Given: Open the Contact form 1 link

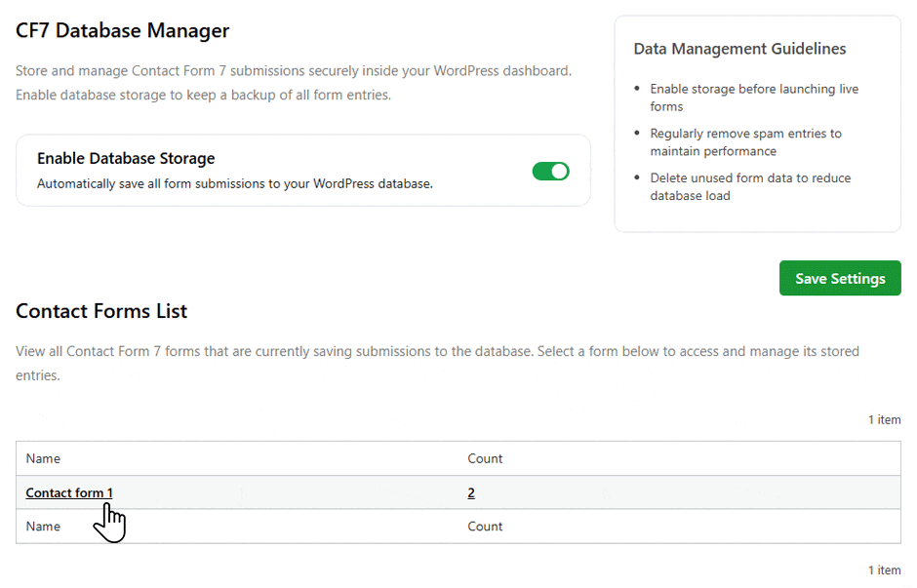Looking at the screenshot, I should (x=69, y=492).
